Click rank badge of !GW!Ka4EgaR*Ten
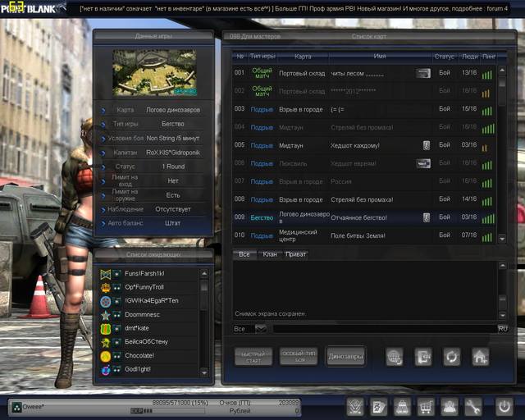The height and width of the screenshot is (420, 525). [x=106, y=301]
